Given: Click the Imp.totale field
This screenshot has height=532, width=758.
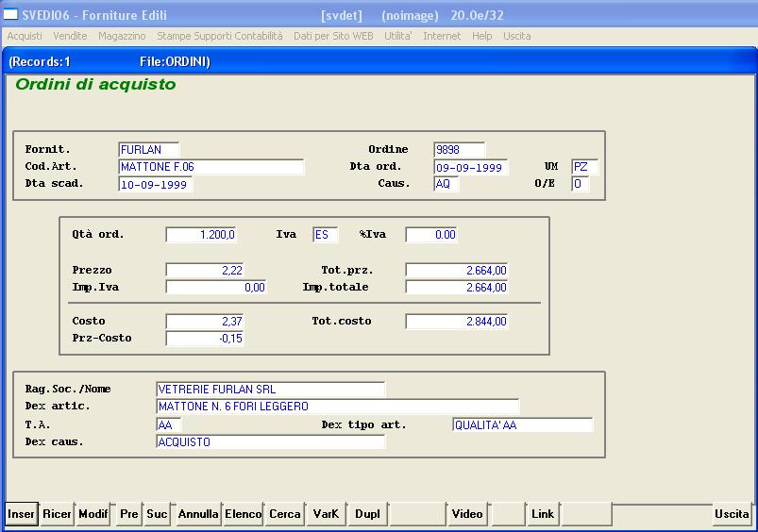Looking at the screenshot, I should tap(457, 288).
